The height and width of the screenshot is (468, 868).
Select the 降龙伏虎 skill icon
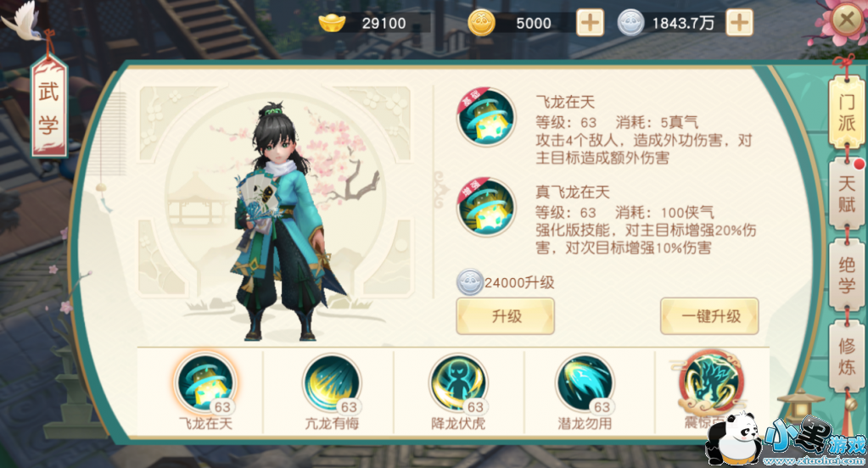[458, 384]
